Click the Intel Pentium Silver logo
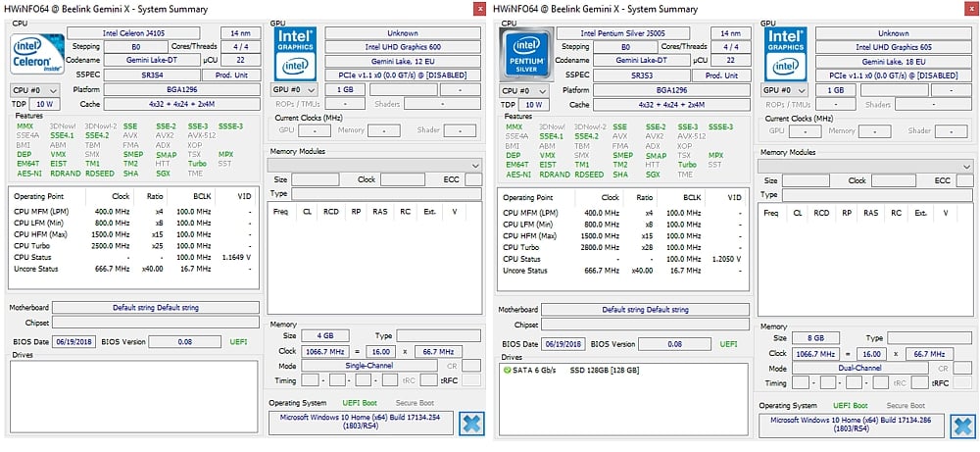This screenshot has height=452, width=980. pos(526,54)
